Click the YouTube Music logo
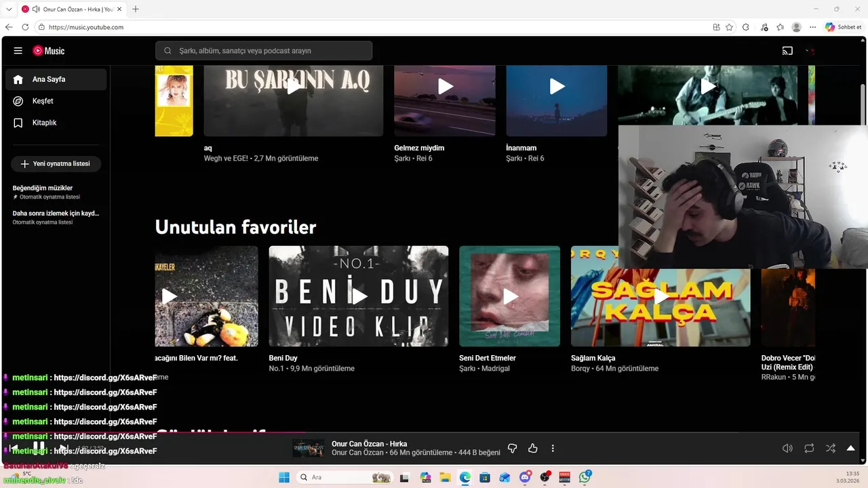 (x=49, y=51)
